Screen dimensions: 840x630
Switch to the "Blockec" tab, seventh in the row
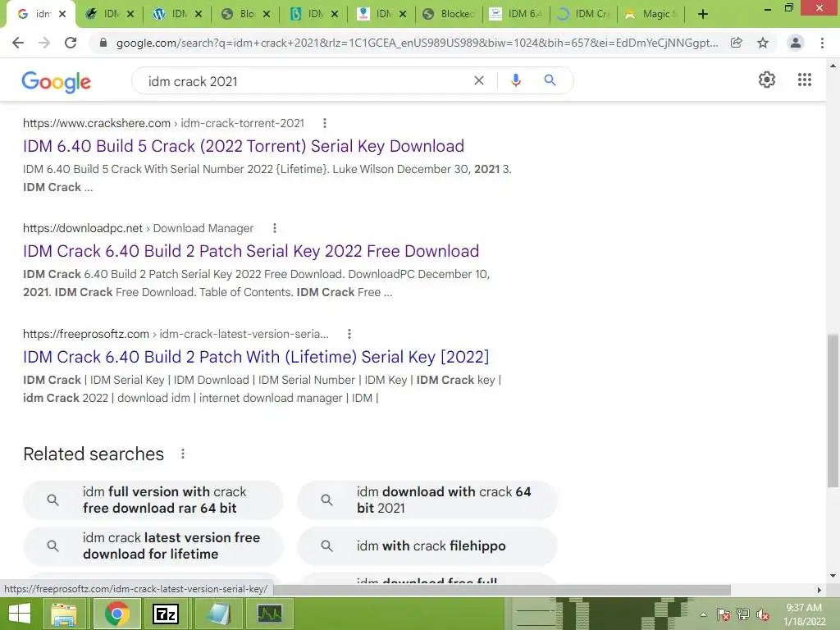coord(450,14)
